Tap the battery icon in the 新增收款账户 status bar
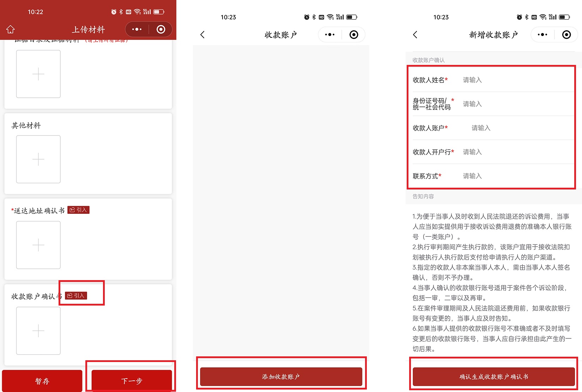This screenshot has width=582, height=392. 564,17
